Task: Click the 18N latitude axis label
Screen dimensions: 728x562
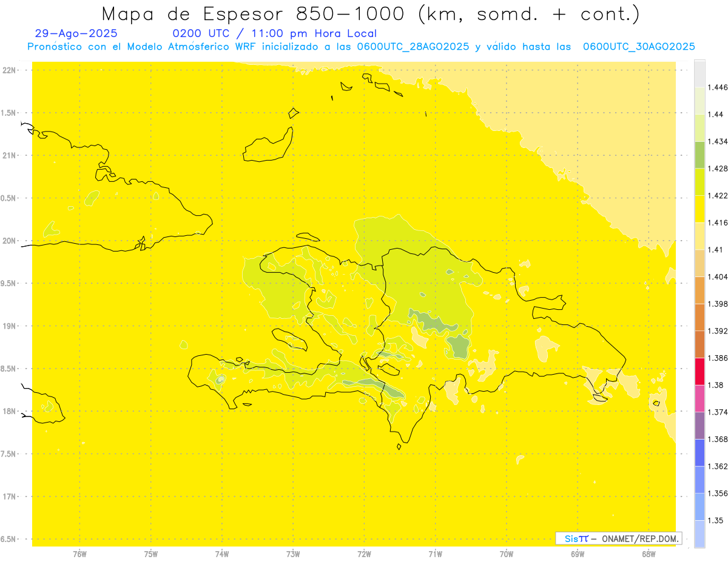Action: (x=9, y=411)
